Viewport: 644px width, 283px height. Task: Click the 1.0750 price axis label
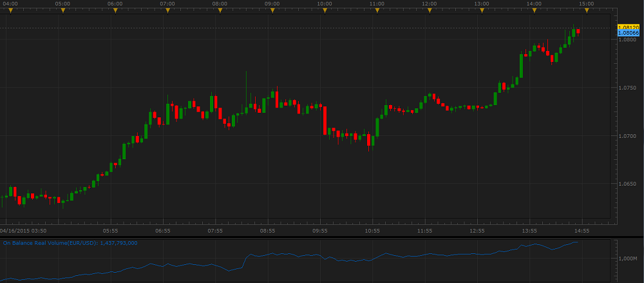[x=627, y=88]
